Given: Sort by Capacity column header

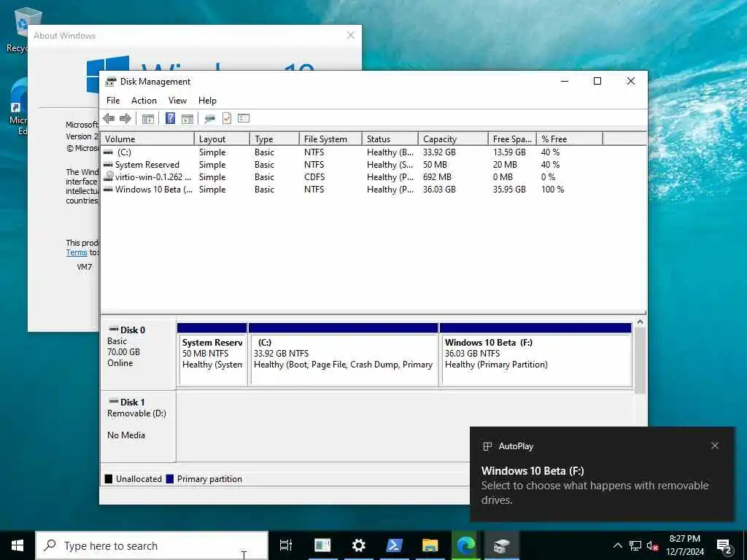Looking at the screenshot, I should point(453,139).
